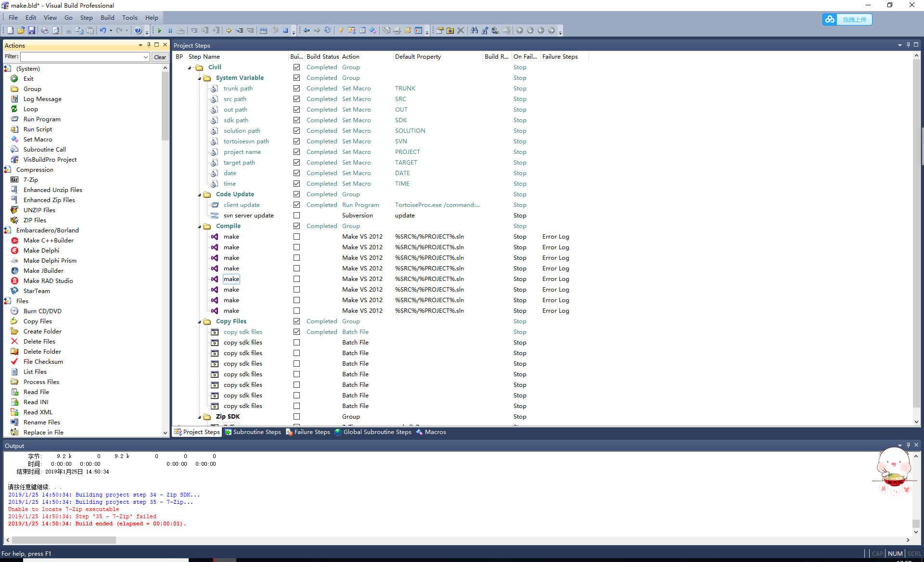Click the cloud upload button top right
924x562 pixels.
(847, 19)
